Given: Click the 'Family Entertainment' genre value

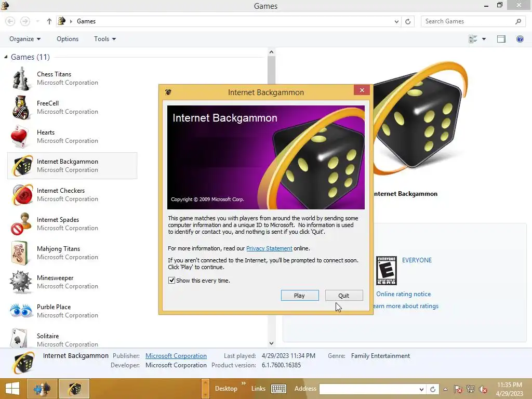Looking at the screenshot, I should (380, 356).
